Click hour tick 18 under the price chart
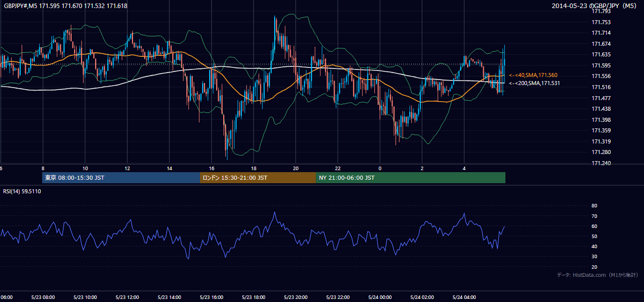The width and height of the screenshot is (644, 302). tap(253, 168)
